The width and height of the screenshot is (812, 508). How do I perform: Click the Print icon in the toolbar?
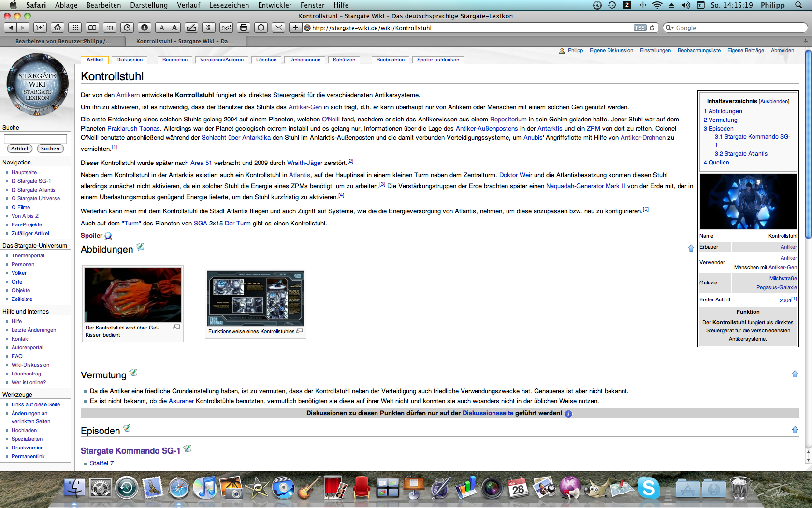point(244,28)
